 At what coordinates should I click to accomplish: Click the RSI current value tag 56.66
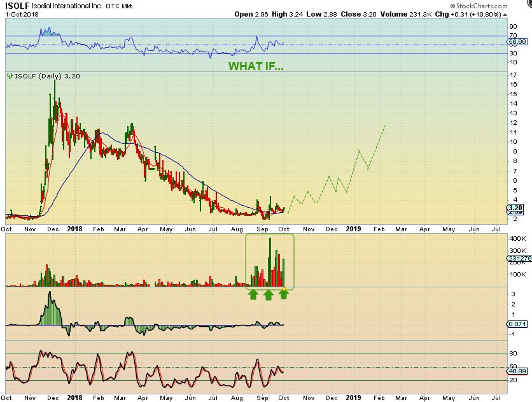(x=517, y=42)
